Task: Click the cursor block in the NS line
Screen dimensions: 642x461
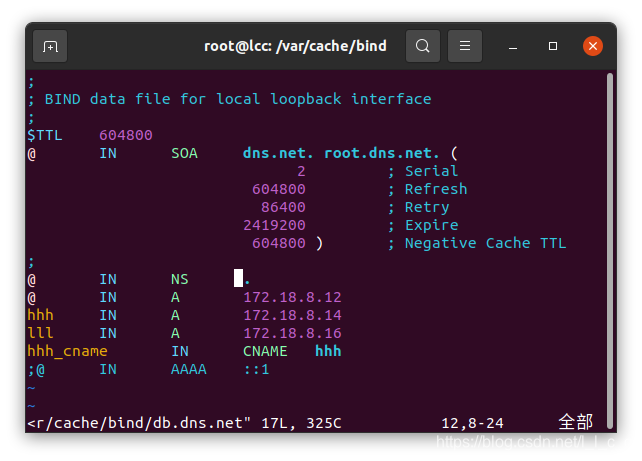Action: (238, 278)
